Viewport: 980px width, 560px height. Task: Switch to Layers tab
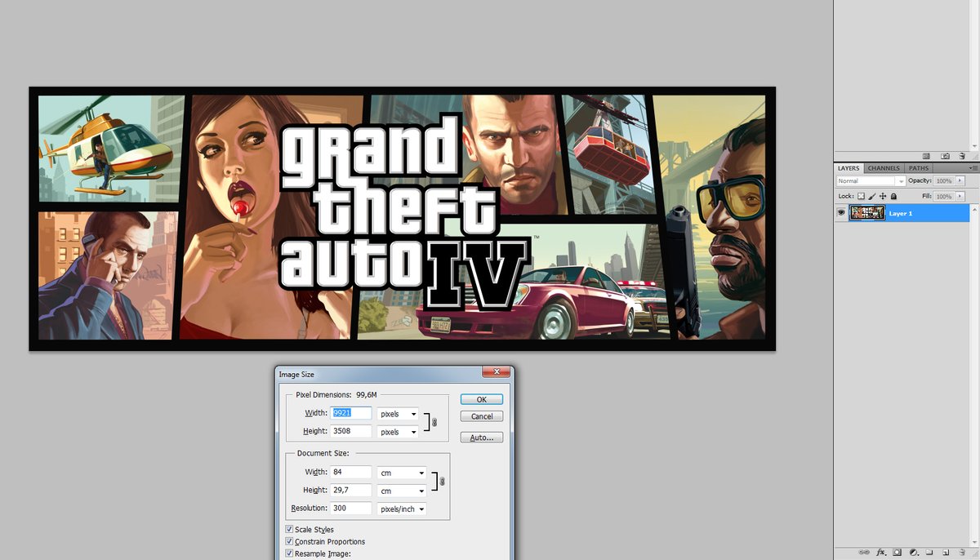[849, 168]
